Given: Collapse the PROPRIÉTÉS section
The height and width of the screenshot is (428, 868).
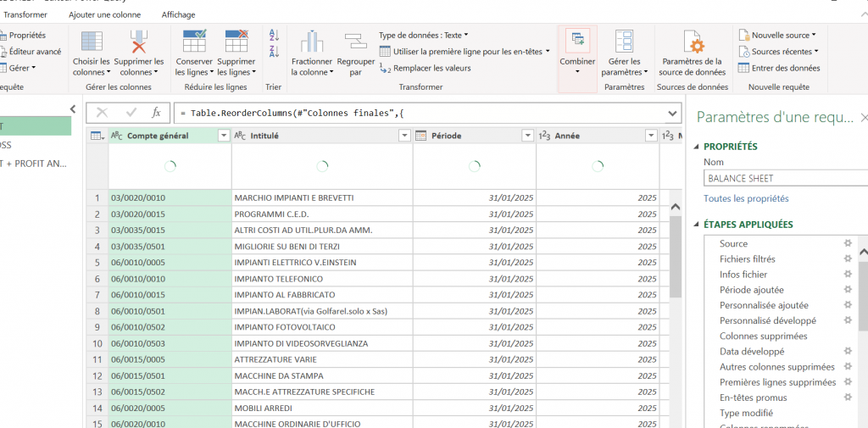Looking at the screenshot, I should (697, 147).
